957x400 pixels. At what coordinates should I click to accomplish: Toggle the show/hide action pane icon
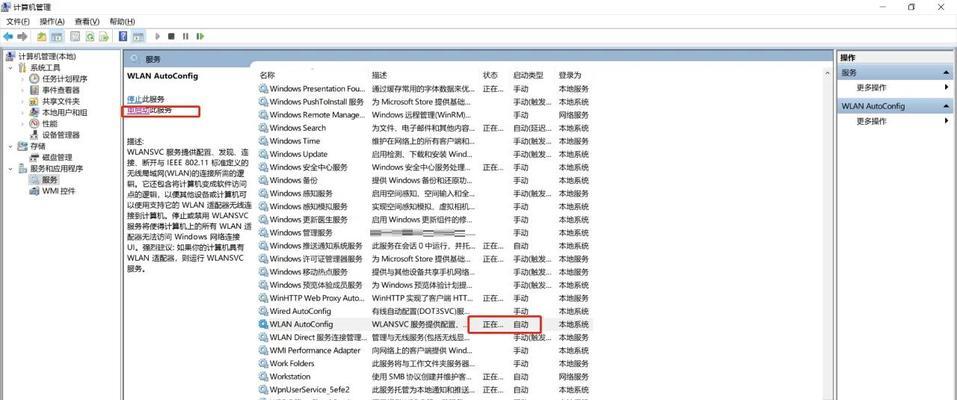(x=139, y=37)
